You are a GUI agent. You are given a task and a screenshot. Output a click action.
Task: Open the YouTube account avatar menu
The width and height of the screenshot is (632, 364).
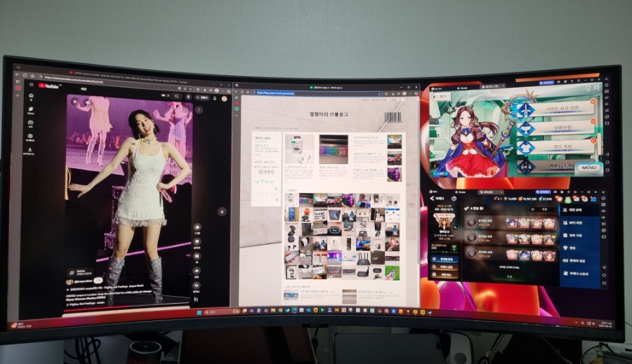[225, 98]
